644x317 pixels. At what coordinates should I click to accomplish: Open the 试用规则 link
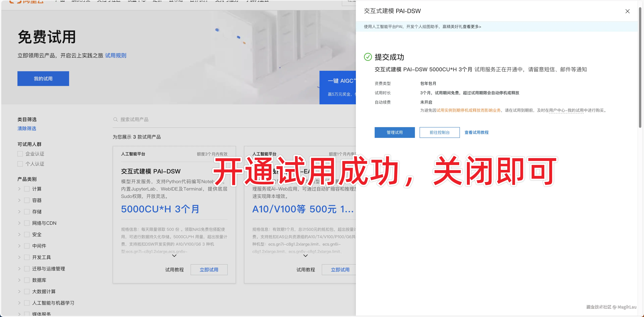(x=116, y=56)
